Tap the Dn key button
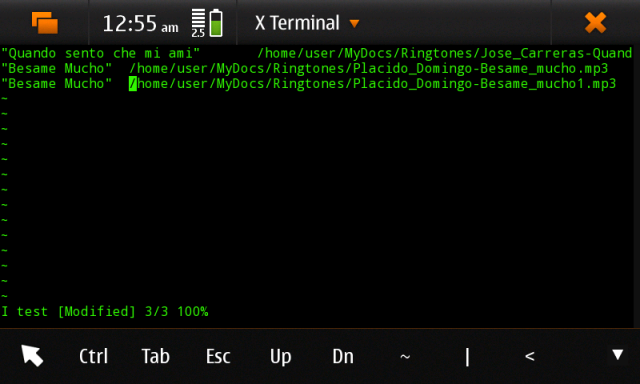 pyautogui.click(x=343, y=356)
